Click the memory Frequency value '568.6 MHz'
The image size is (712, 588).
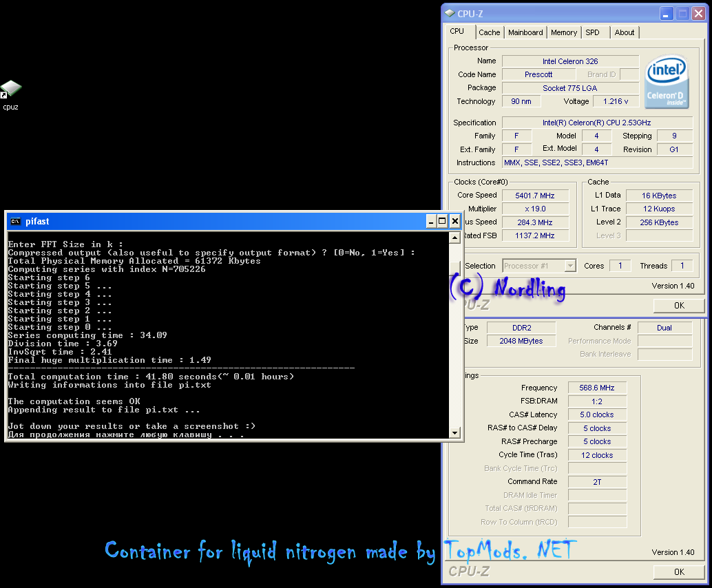point(597,388)
